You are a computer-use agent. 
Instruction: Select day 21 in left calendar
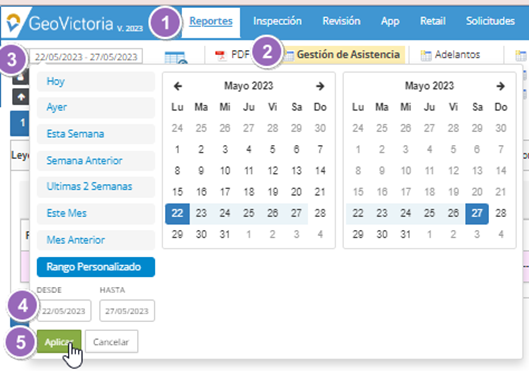320,192
